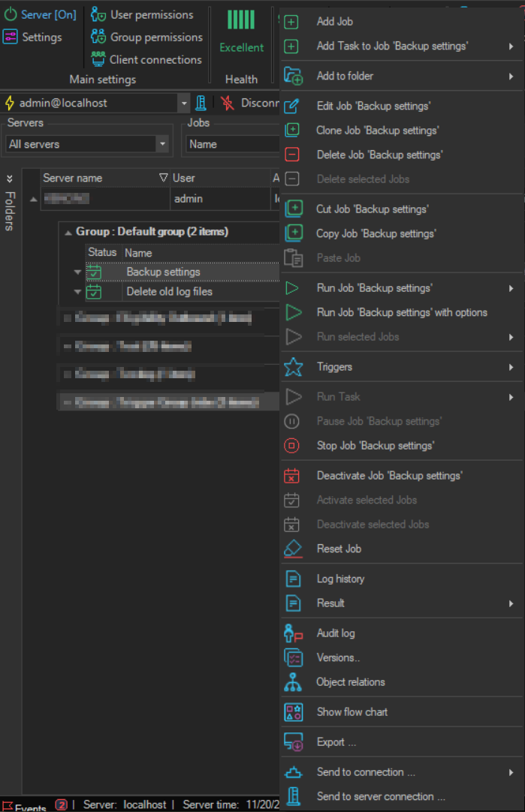Click the Edit Job 'Backup settings' pencil icon
Screen dimensions: 525x812
click(293, 106)
